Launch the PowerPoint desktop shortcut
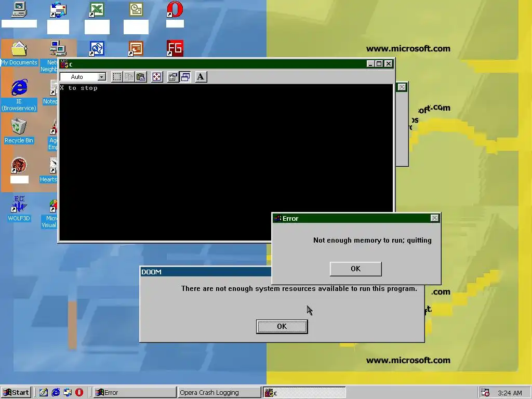 (136, 48)
